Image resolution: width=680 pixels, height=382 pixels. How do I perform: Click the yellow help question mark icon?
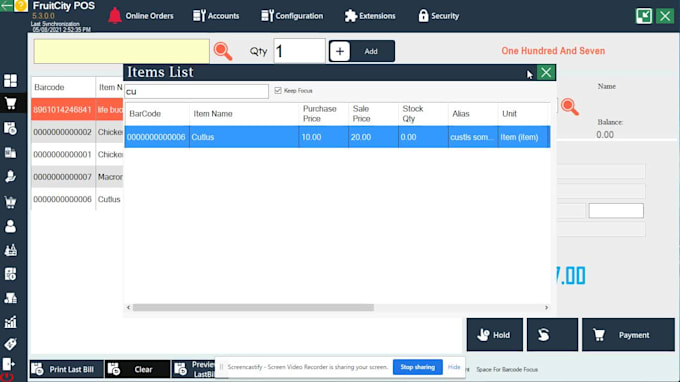(21, 6)
